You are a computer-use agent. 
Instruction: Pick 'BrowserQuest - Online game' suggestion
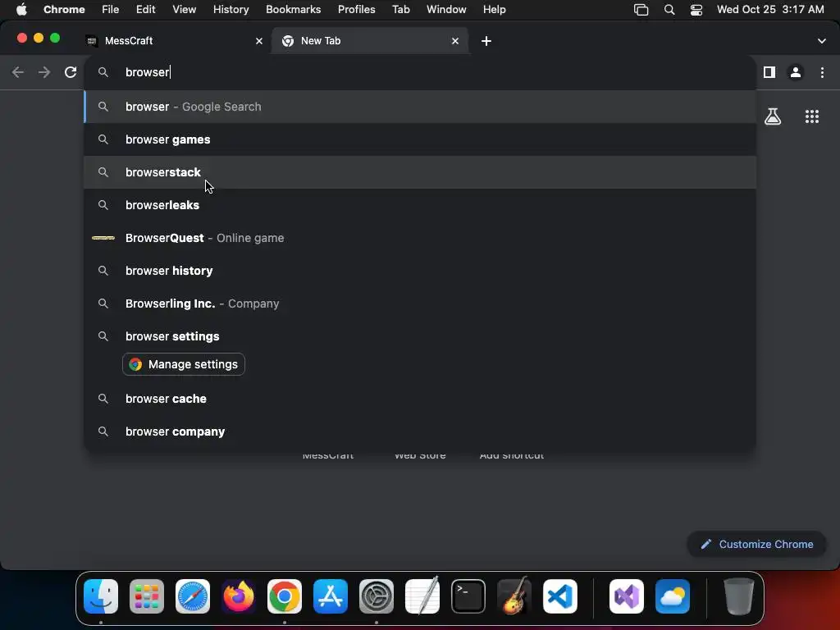(x=419, y=238)
